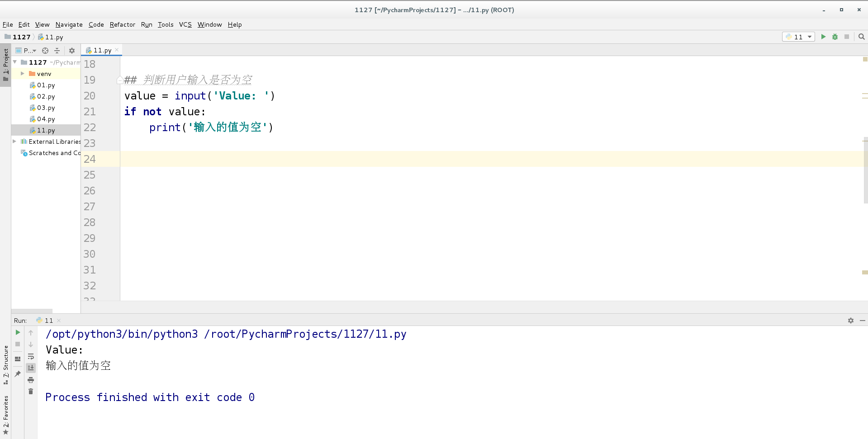Rerun '11' in the Run panel
This screenshot has height=439, width=868.
point(18,332)
